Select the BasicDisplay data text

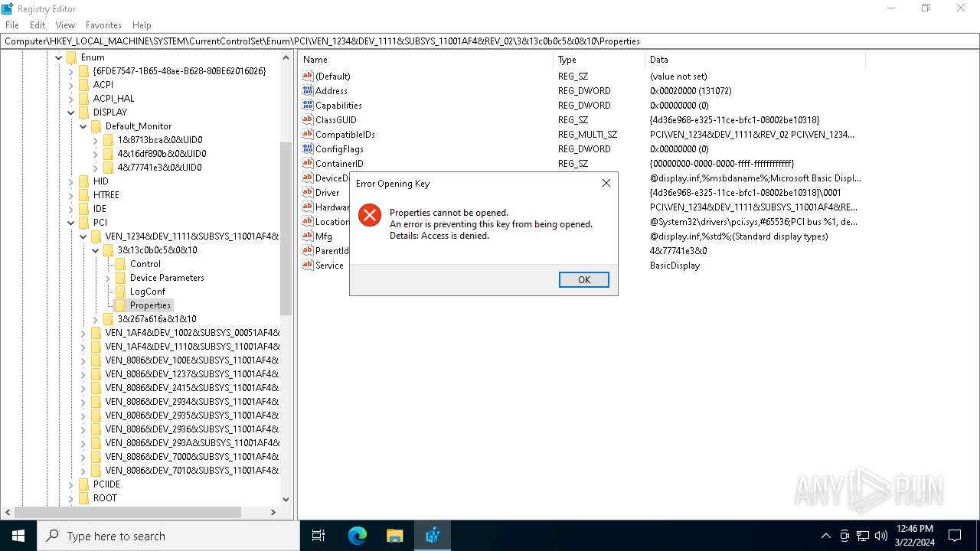[675, 266]
